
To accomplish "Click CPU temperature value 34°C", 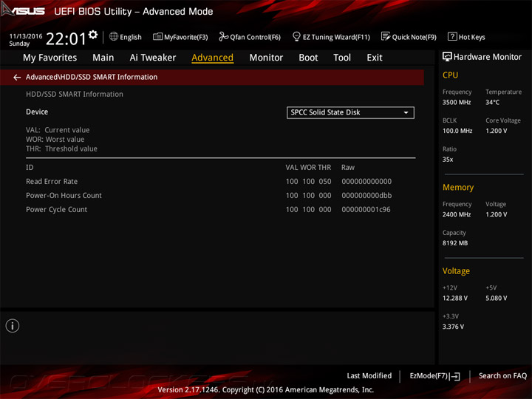I will (492, 102).
